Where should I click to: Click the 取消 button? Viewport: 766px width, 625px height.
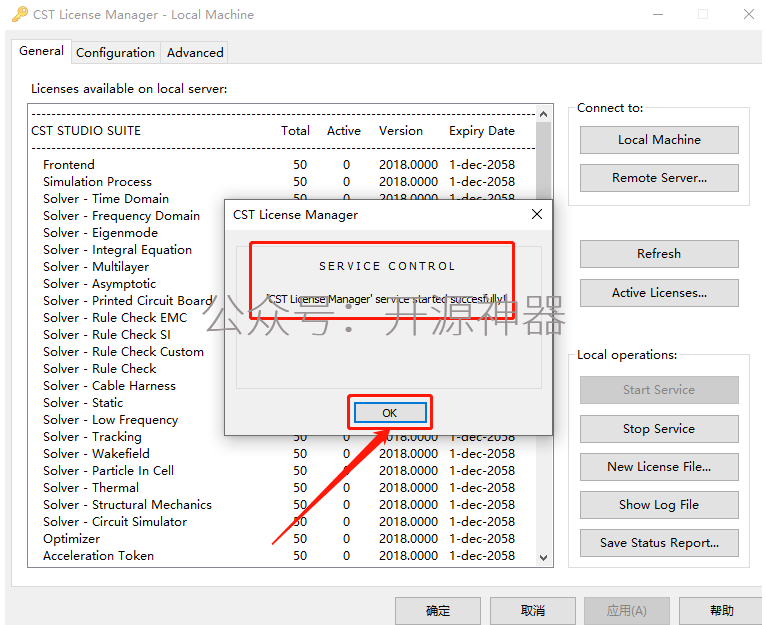[532, 610]
